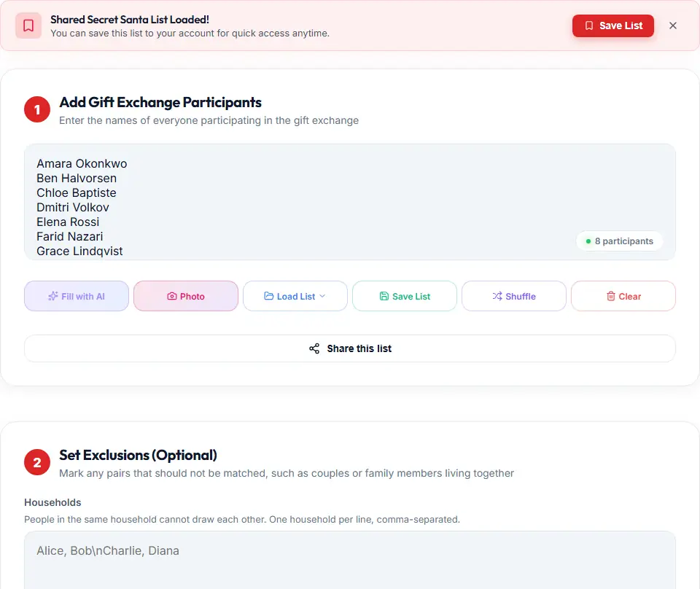Click the Add Gift Exchange Participants heading
The width and height of the screenshot is (700, 589).
(x=160, y=103)
